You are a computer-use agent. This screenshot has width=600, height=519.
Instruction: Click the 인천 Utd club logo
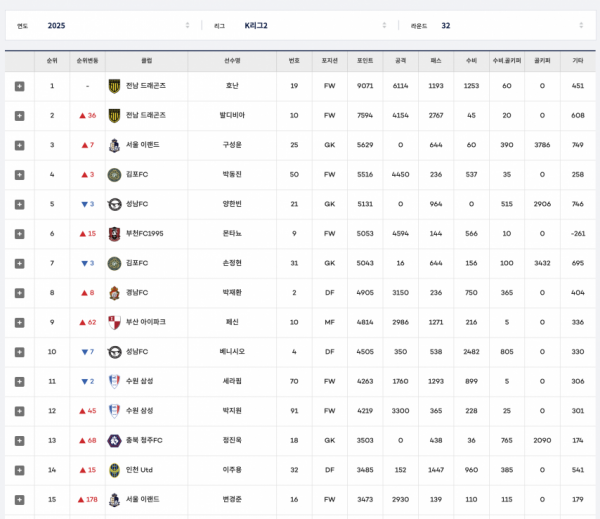click(x=114, y=470)
